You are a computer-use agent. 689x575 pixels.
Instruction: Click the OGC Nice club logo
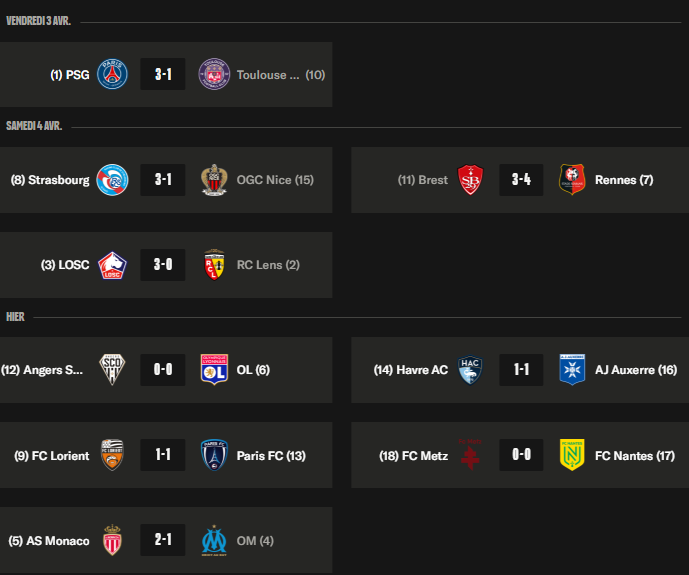(x=214, y=180)
